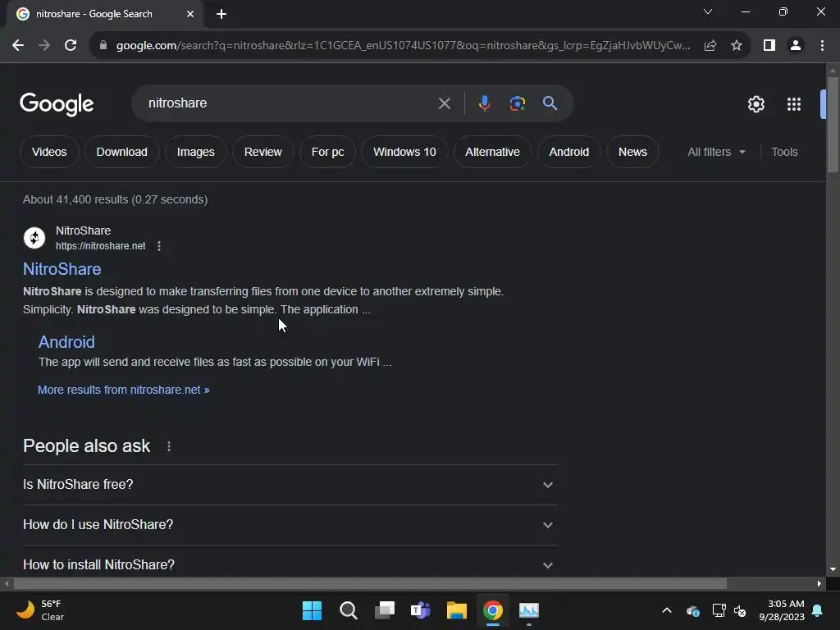Expand "How to install NitroShare?" question
The width and height of the screenshot is (840, 630).
point(290,564)
